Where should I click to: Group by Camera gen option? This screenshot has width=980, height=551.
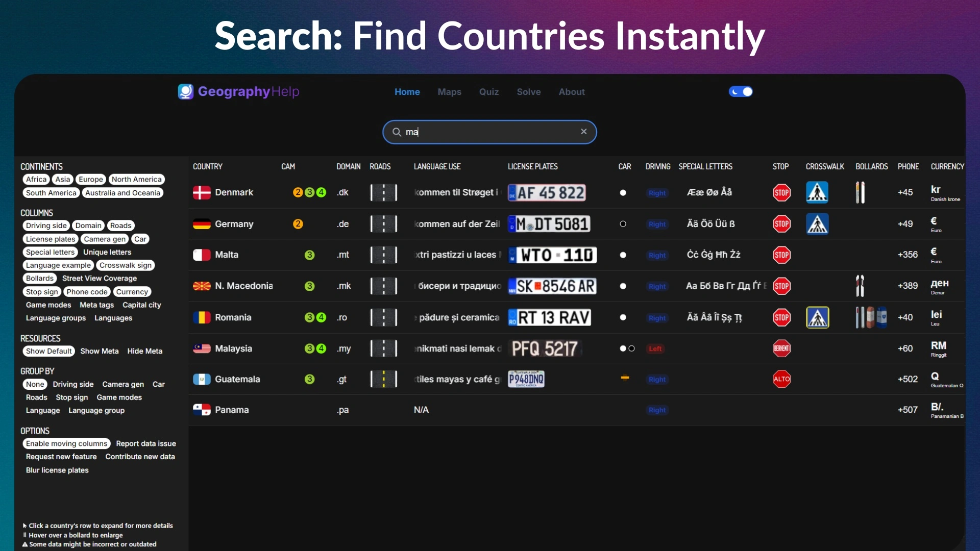[122, 384]
